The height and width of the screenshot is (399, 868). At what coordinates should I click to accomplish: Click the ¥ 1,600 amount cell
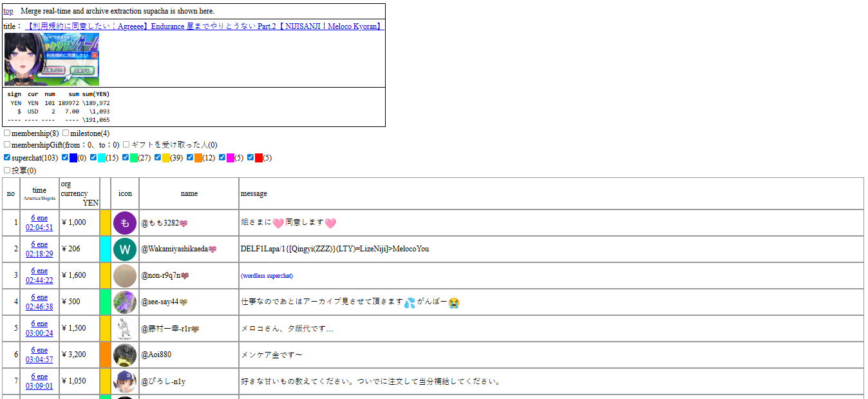80,275
